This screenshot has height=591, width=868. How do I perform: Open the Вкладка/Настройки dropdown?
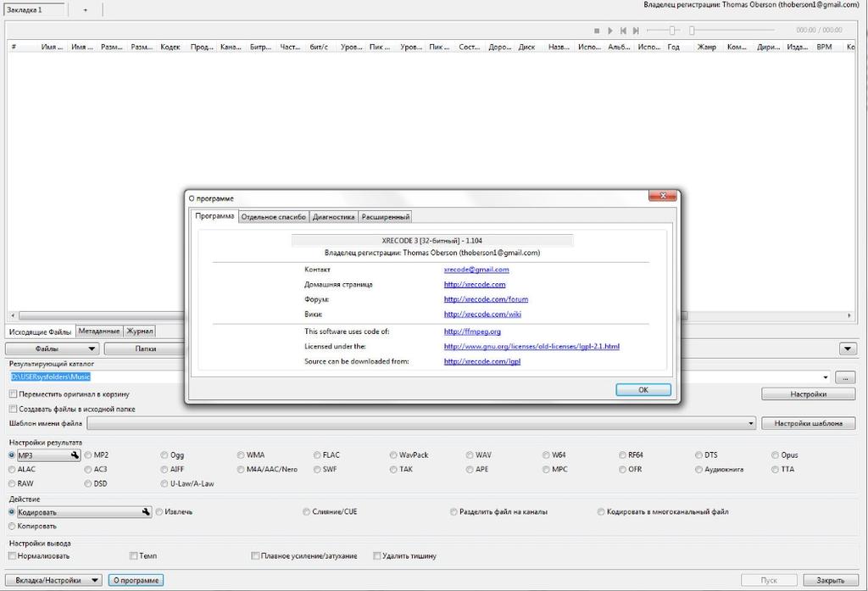coord(53,581)
